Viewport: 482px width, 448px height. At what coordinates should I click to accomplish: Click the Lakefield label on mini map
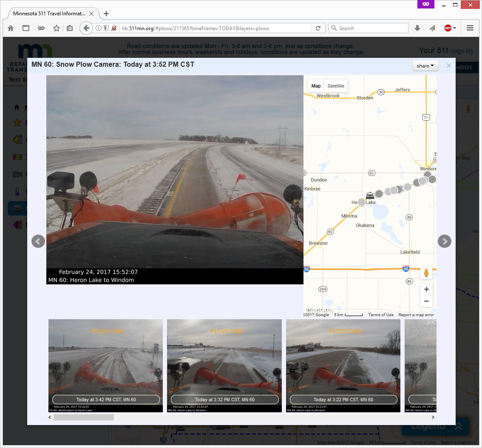(x=410, y=252)
